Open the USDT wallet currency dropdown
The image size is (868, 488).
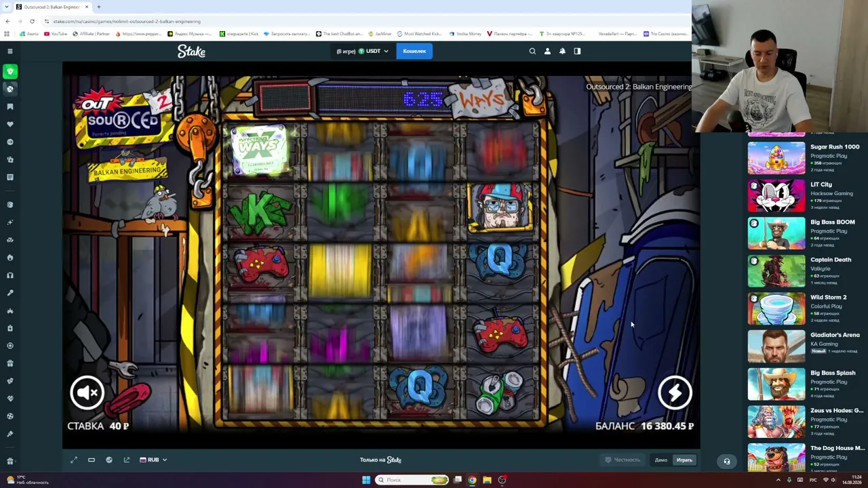pos(372,51)
